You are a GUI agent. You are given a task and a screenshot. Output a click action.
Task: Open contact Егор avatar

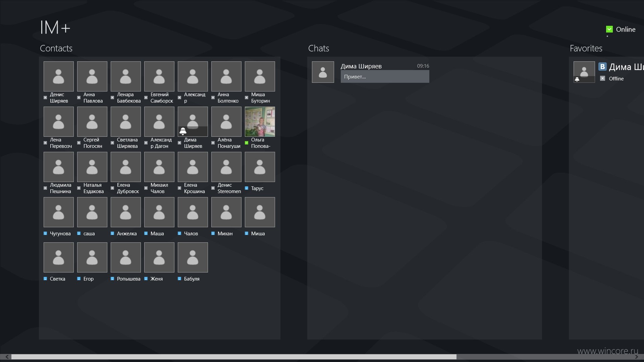[x=92, y=257]
